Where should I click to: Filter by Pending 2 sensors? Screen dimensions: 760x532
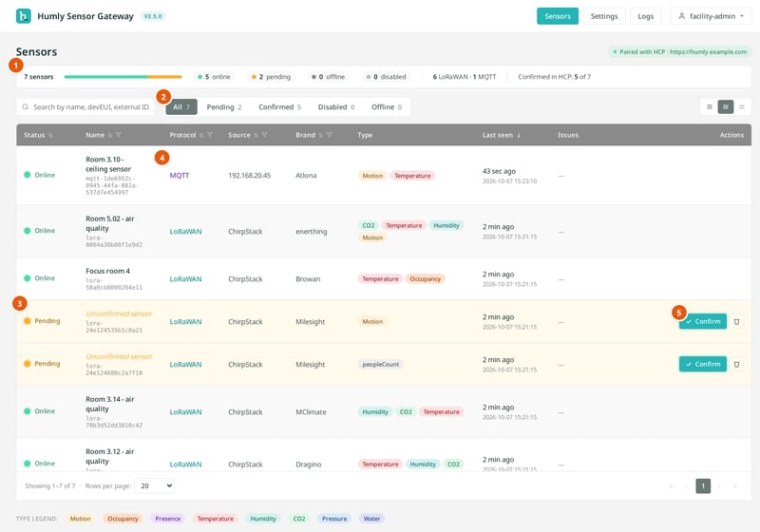(224, 107)
